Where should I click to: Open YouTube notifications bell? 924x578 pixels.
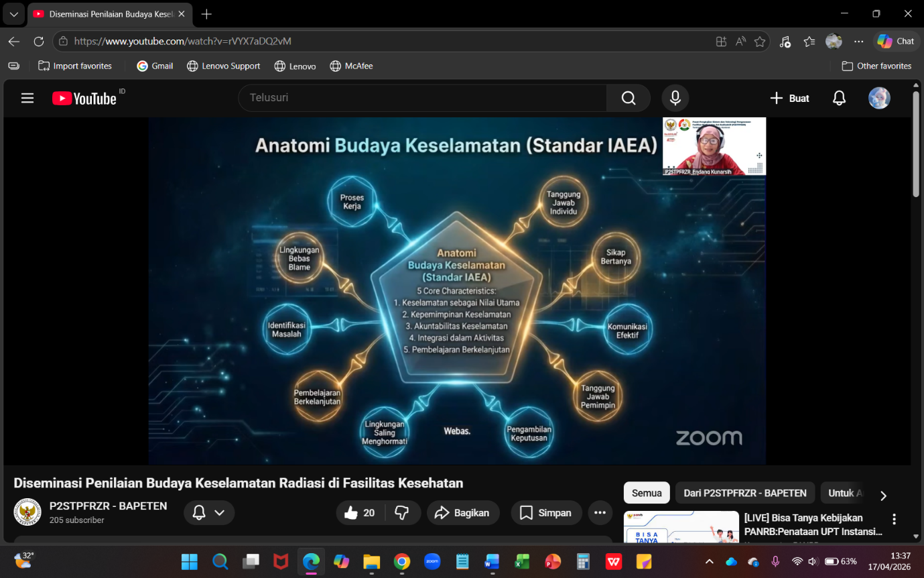click(x=839, y=98)
